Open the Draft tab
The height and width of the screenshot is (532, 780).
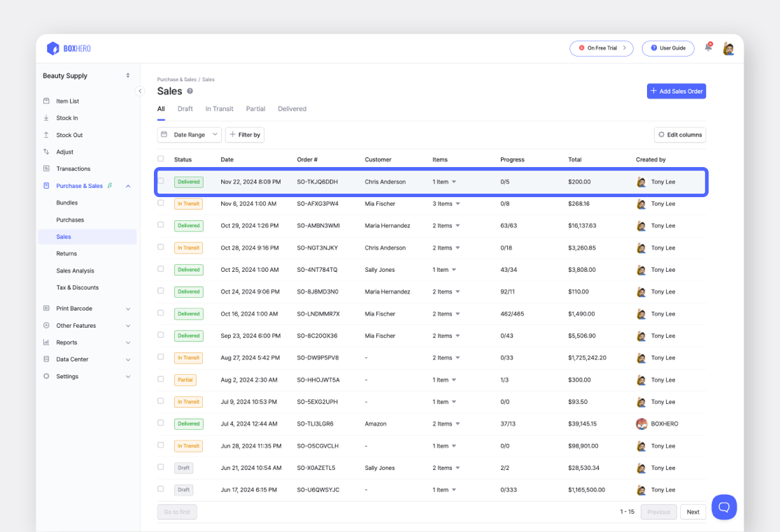point(185,108)
